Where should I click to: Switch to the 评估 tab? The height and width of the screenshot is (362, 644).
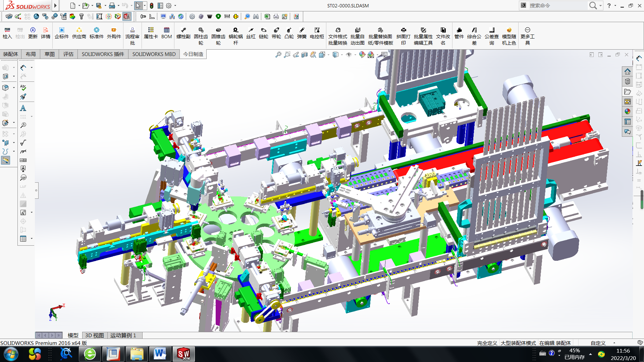point(68,54)
